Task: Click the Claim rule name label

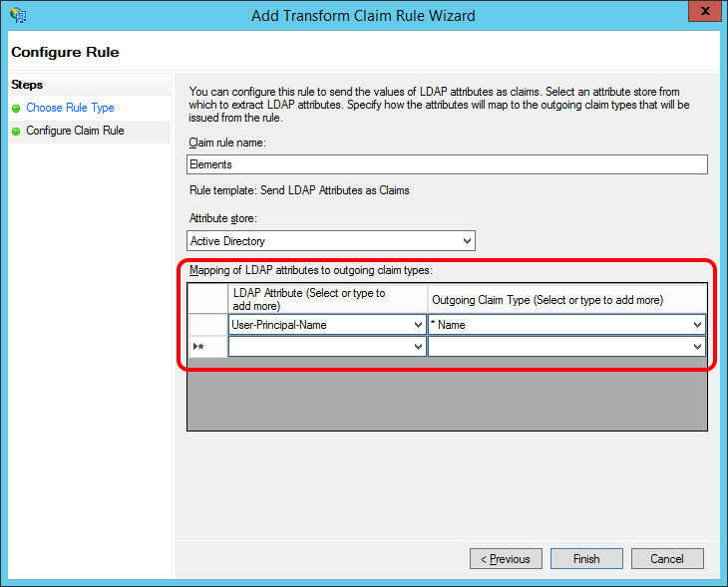Action: [227, 143]
